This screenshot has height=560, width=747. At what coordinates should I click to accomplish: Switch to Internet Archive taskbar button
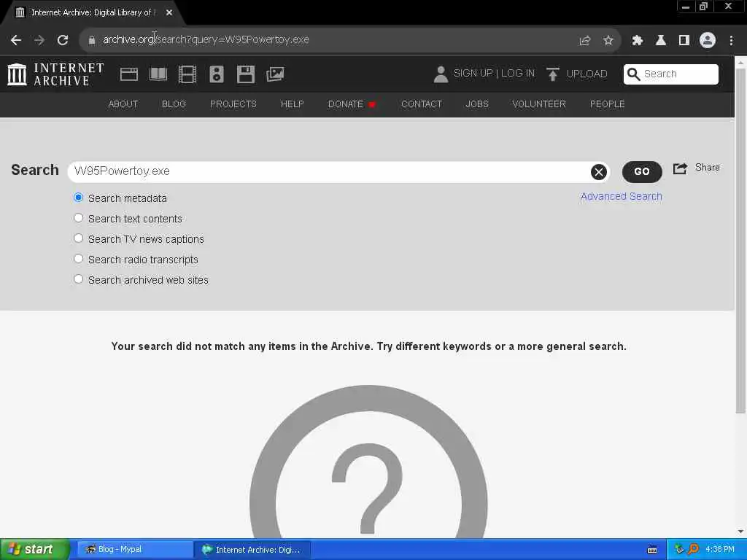pyautogui.click(x=252, y=550)
